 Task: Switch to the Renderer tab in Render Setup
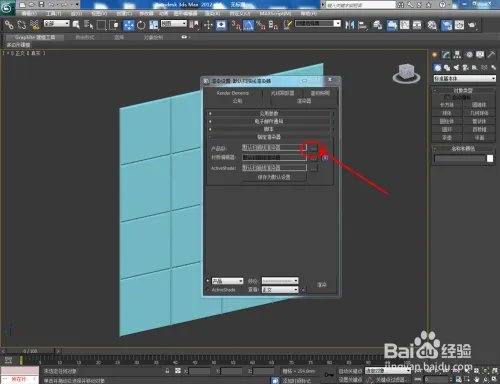[304, 101]
